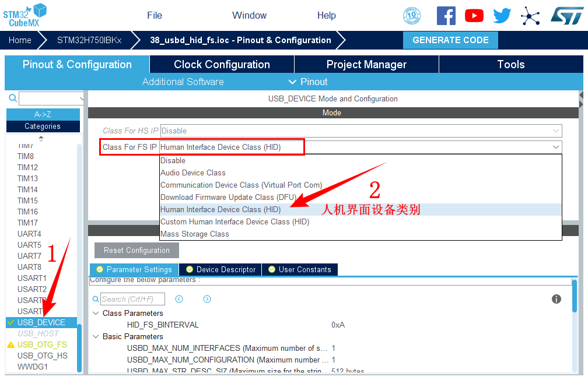Switch to A->Z sorting view
This screenshot has width=588, height=380.
coord(43,114)
